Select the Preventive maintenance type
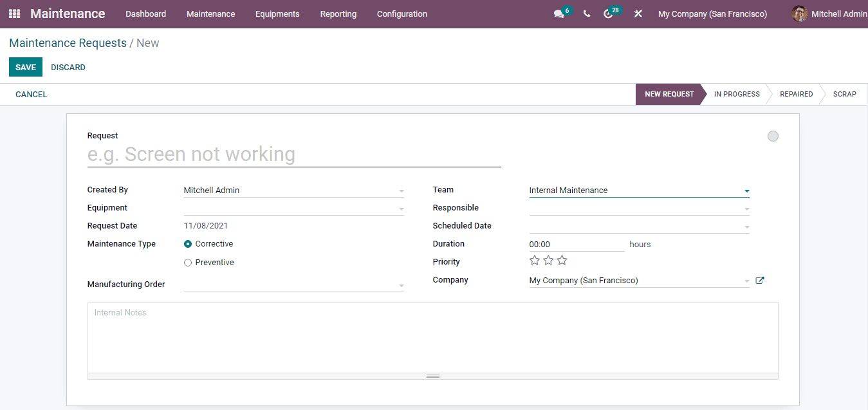The height and width of the screenshot is (410, 868). click(187, 262)
